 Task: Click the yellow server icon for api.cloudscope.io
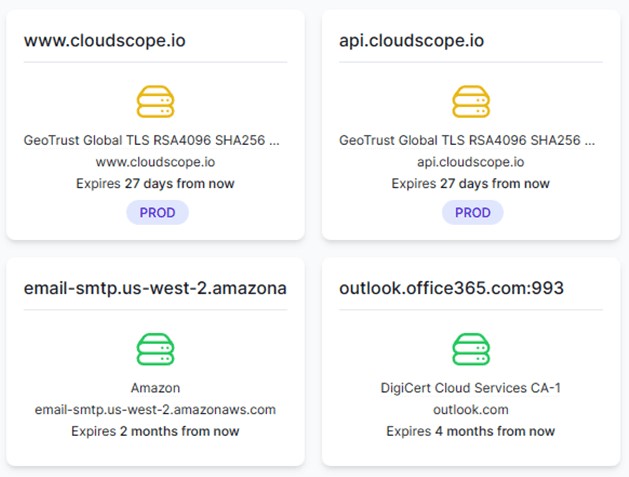471,102
